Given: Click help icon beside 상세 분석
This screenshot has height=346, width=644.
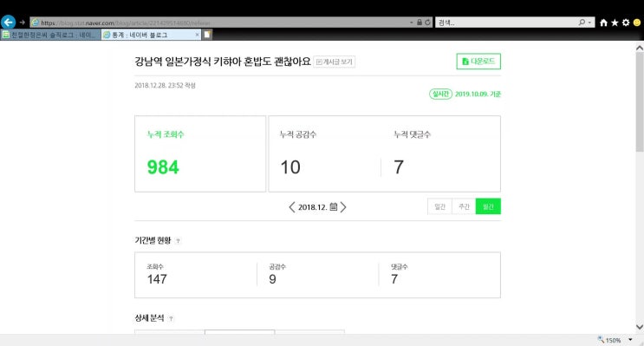Looking at the screenshot, I should 171,318.
